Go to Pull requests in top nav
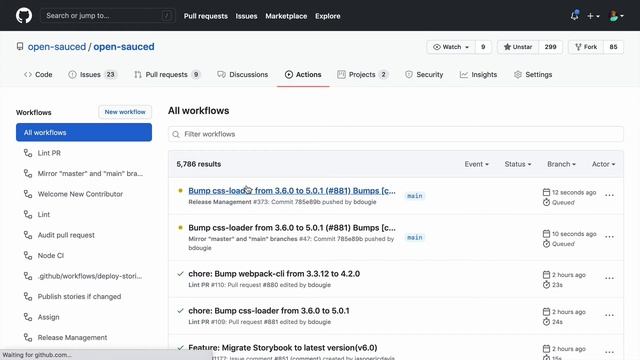This screenshot has height=360, width=640. point(206,16)
